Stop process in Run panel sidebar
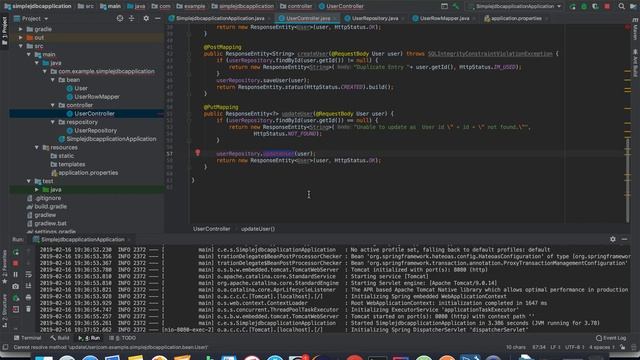 (x=16, y=263)
